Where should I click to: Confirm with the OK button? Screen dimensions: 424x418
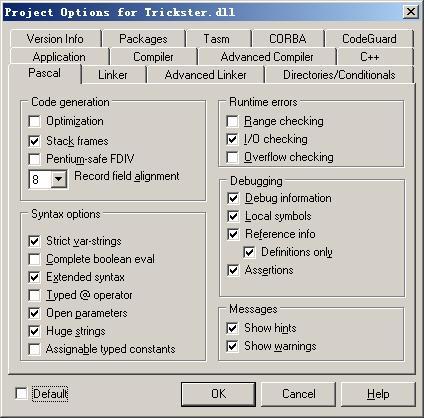tap(218, 394)
